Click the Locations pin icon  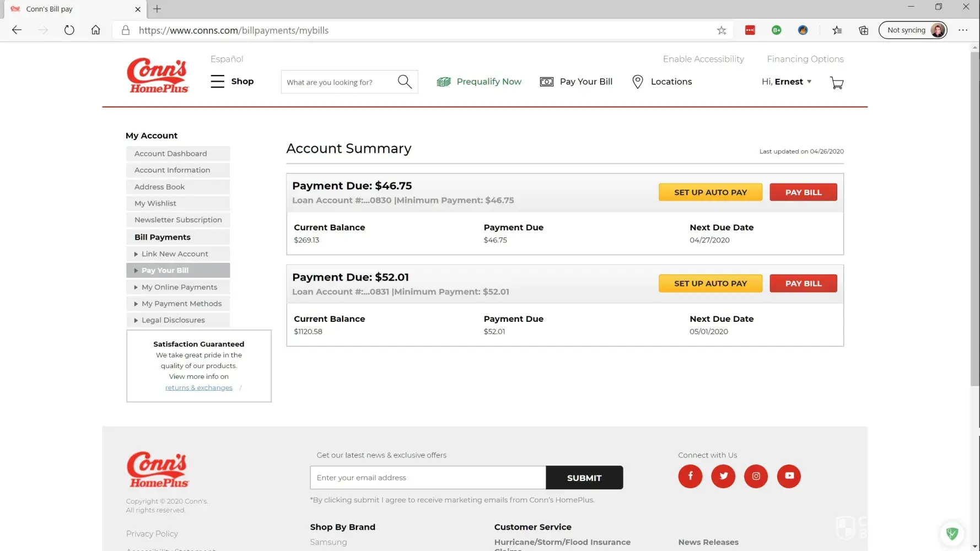tap(638, 82)
